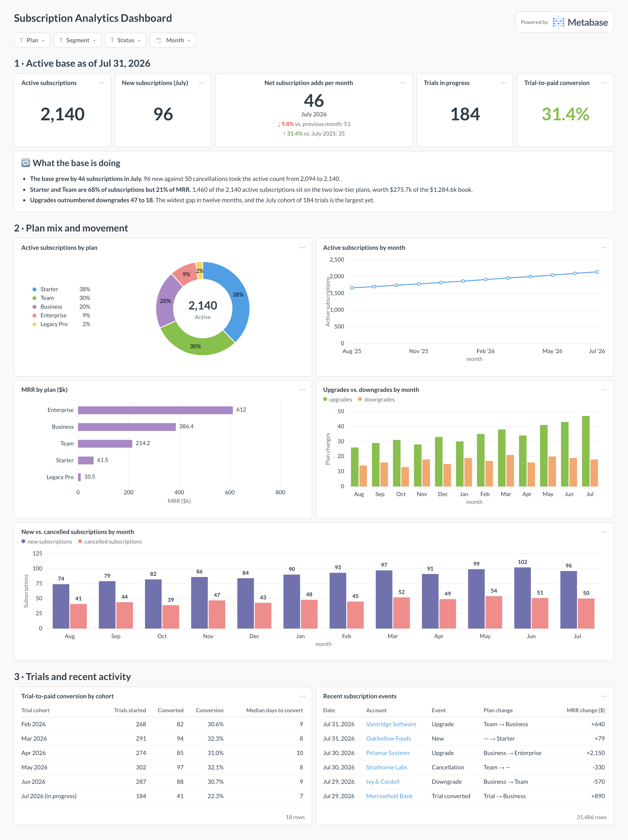Click the Subscription Analytics Dashboard title
Image resolution: width=628 pixels, height=840 pixels.
pyautogui.click(x=93, y=18)
